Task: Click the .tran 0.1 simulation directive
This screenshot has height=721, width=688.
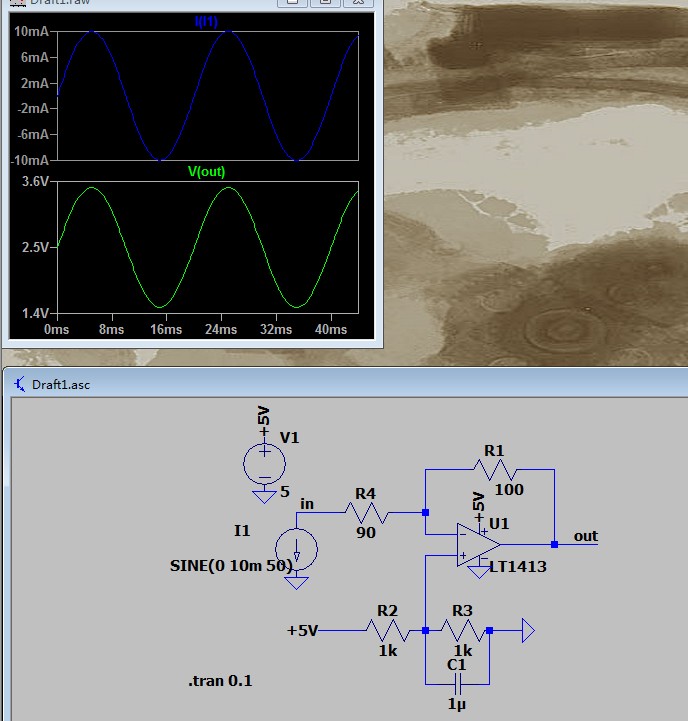Action: 221,681
